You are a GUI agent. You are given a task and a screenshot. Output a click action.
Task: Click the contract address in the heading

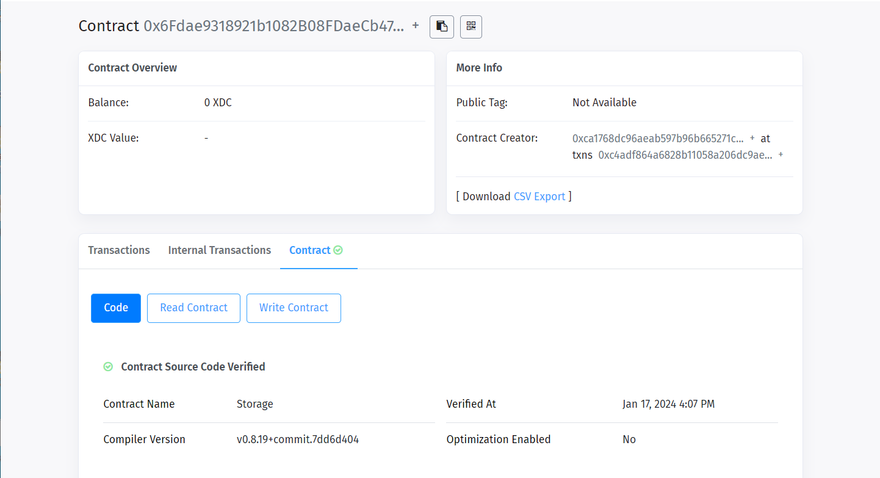(274, 26)
